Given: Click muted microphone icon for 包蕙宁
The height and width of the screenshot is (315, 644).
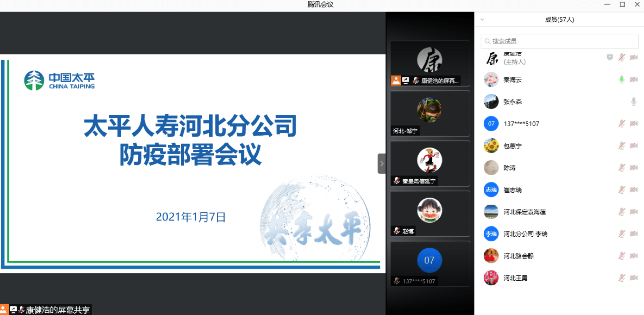Looking at the screenshot, I should (x=622, y=146).
